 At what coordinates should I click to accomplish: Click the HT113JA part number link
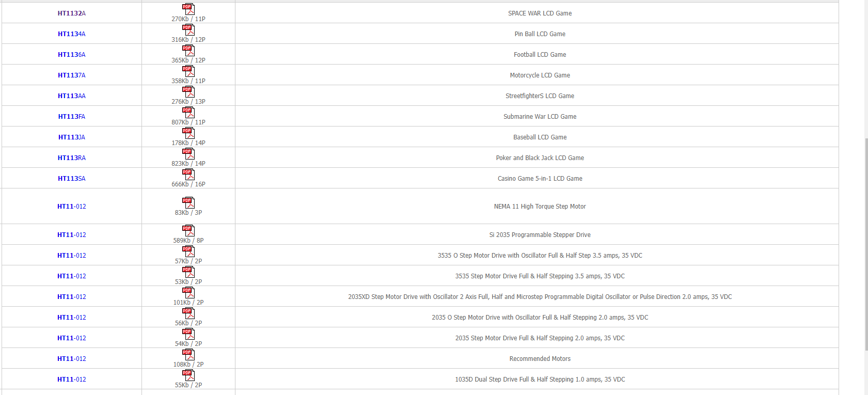pyautogui.click(x=72, y=137)
